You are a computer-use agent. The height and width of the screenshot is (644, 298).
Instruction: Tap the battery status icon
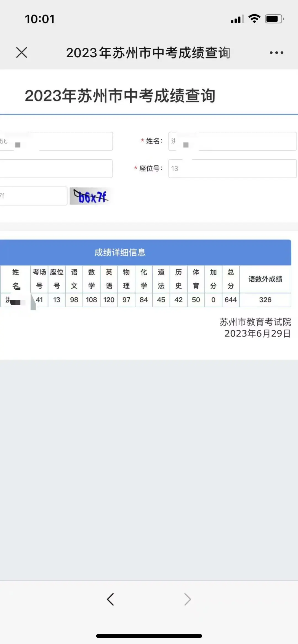[274, 19]
